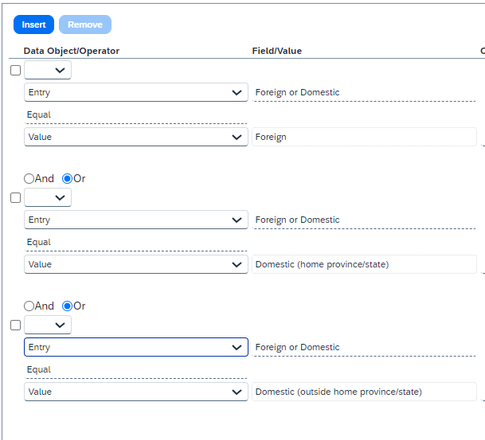Open the small parenthesis dropdown in first condition
Viewport: 485px width, 440px height.
(x=48, y=70)
